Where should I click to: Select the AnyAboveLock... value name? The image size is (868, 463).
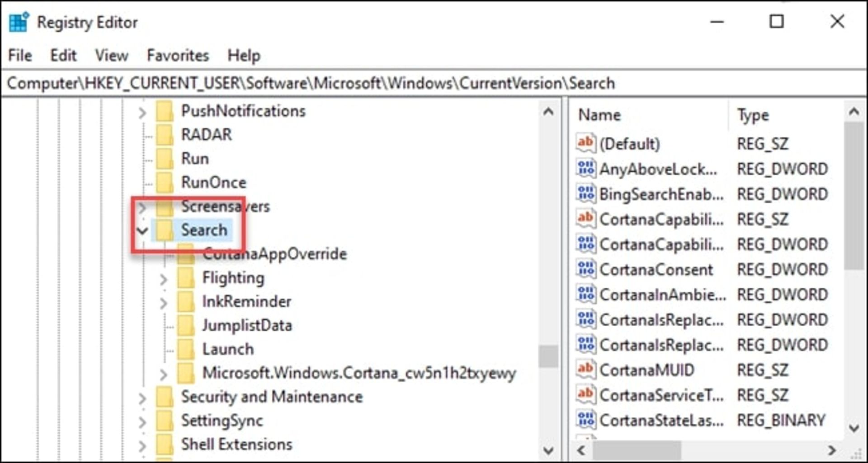point(658,169)
